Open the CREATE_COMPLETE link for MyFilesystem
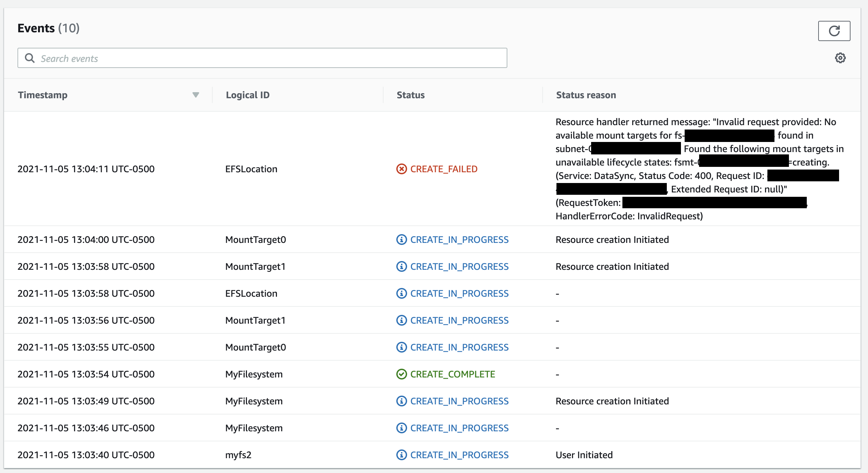The image size is (868, 473). click(x=453, y=374)
